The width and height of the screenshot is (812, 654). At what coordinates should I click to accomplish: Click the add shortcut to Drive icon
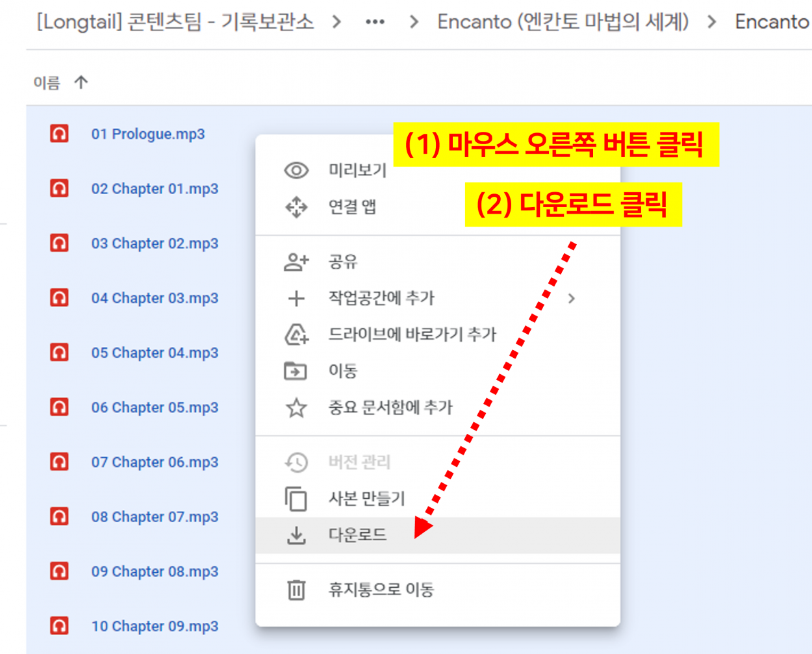296,334
